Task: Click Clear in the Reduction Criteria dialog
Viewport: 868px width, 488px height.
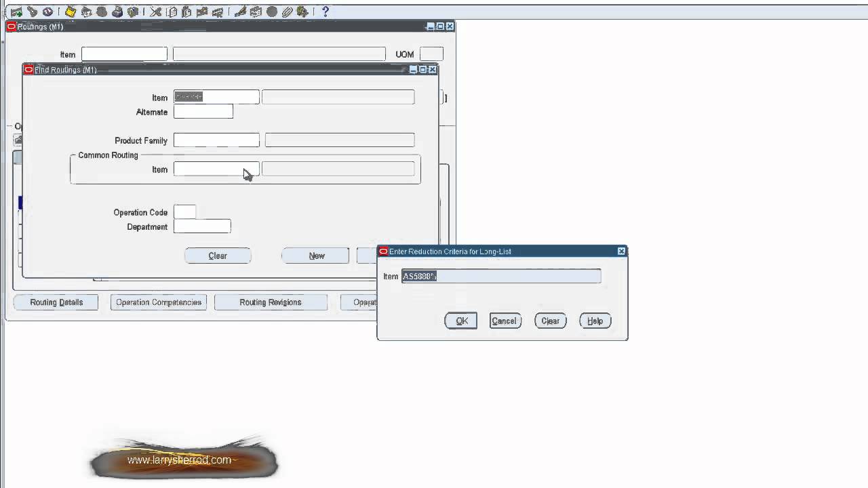Action: pyautogui.click(x=551, y=321)
